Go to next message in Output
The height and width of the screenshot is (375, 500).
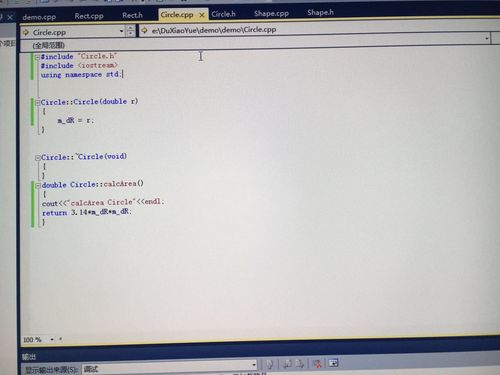pos(300,364)
